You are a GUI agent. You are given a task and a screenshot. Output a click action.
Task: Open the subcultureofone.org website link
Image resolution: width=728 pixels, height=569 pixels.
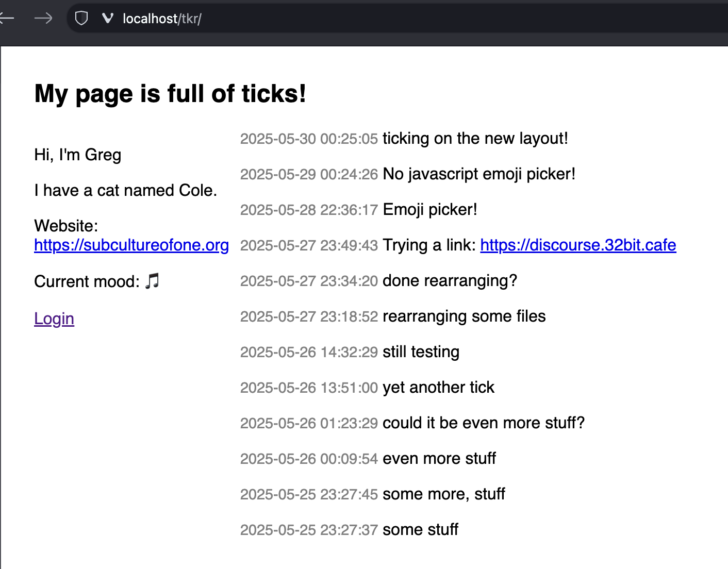click(131, 245)
